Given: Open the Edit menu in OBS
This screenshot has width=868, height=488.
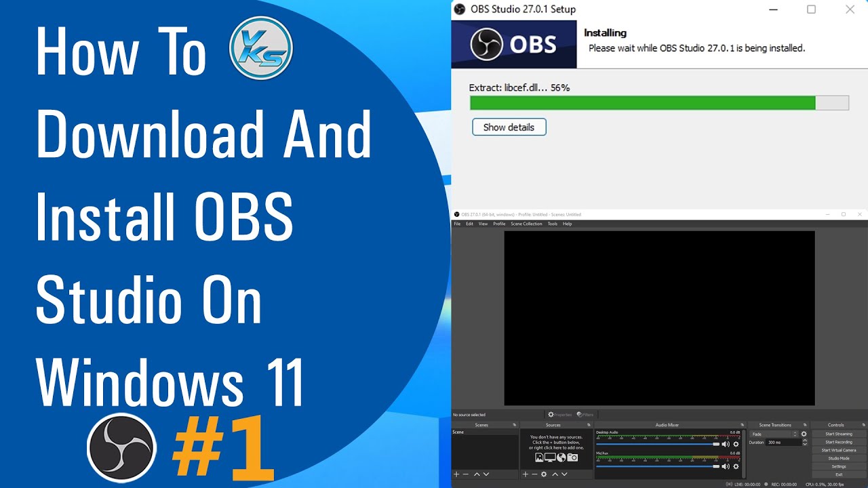Looking at the screenshot, I should 469,224.
